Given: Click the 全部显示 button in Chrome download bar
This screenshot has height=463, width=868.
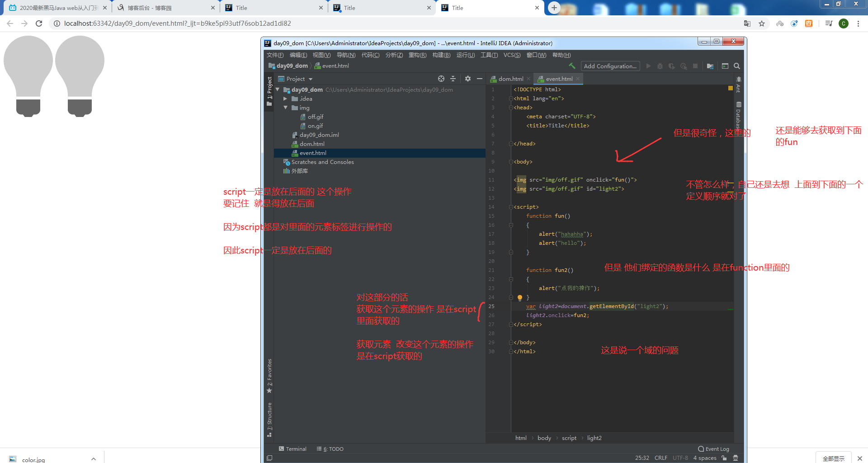Looking at the screenshot, I should tap(834, 458).
